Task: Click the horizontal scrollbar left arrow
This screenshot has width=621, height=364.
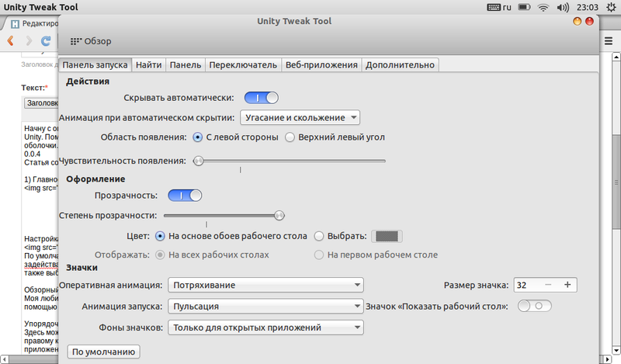Action: [x=5, y=359]
